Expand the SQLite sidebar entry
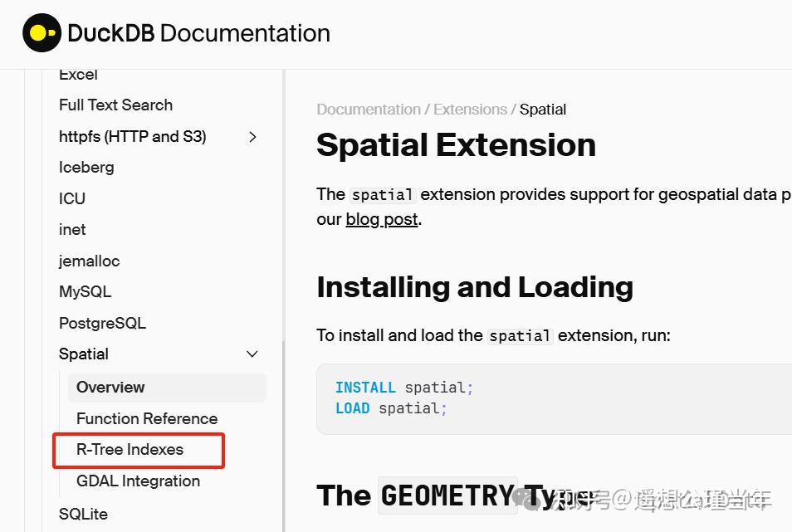Screen dimensions: 792x532 pyautogui.click(x=83, y=514)
